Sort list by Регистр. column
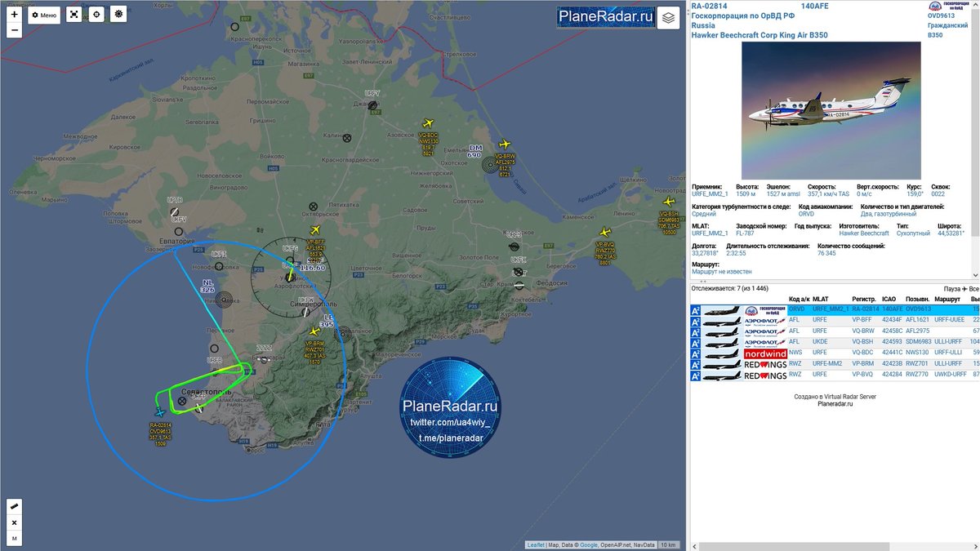Viewport: 980px width, 551px height. (864, 300)
